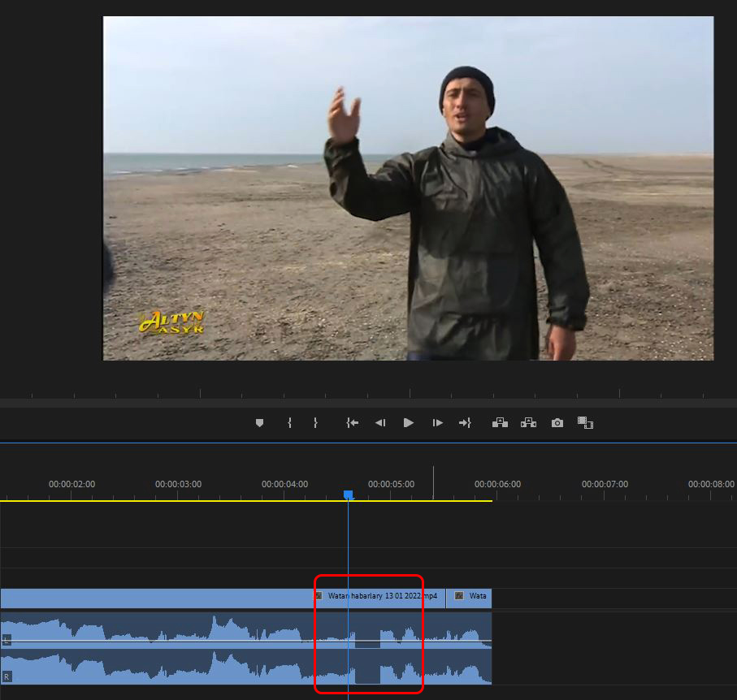Click the L channel label on the audio track

coord(7,640)
